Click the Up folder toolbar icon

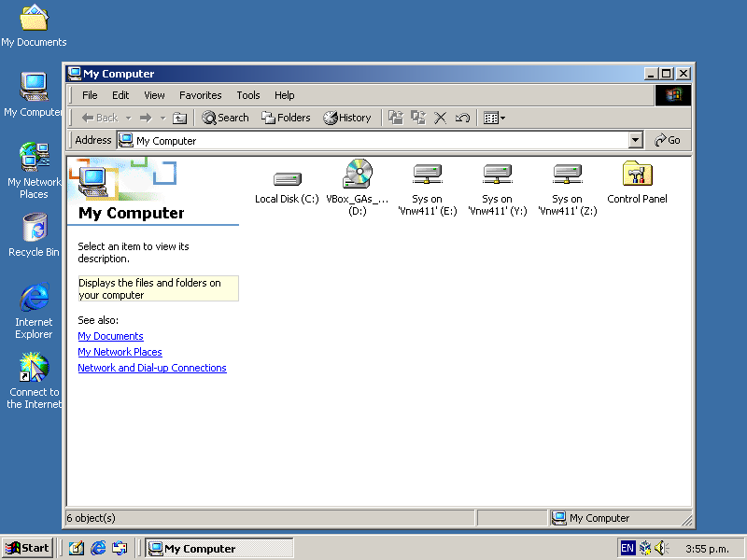[179, 118]
